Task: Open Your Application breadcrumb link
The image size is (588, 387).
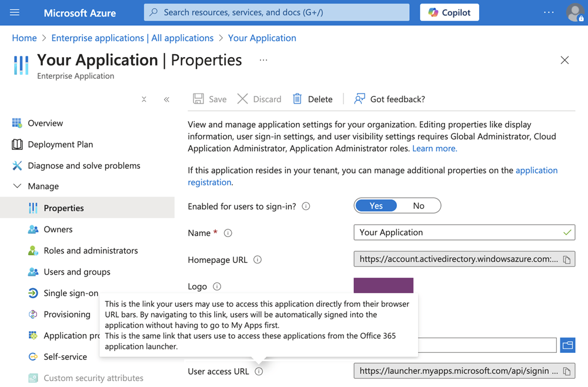Action: pos(262,38)
